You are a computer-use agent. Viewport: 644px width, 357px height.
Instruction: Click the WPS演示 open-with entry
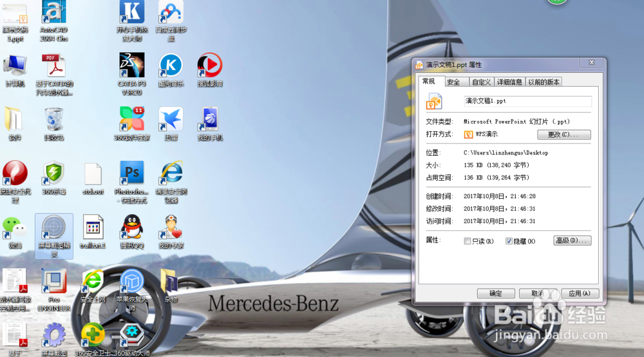[481, 134]
